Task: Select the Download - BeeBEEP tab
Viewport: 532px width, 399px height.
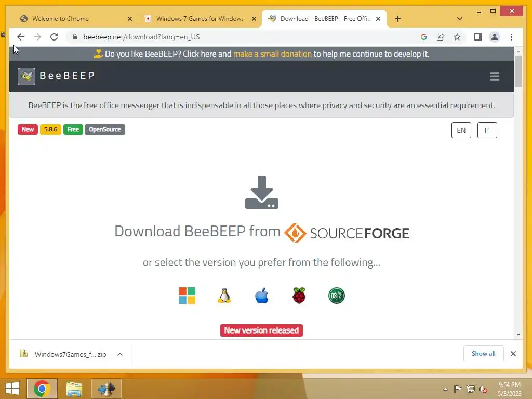Action: click(x=324, y=19)
